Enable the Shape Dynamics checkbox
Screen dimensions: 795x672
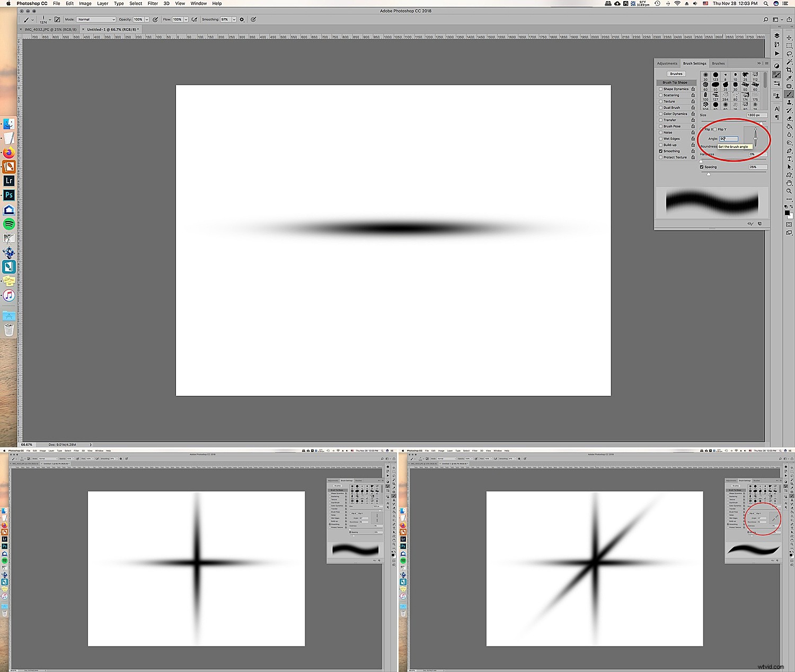point(660,89)
